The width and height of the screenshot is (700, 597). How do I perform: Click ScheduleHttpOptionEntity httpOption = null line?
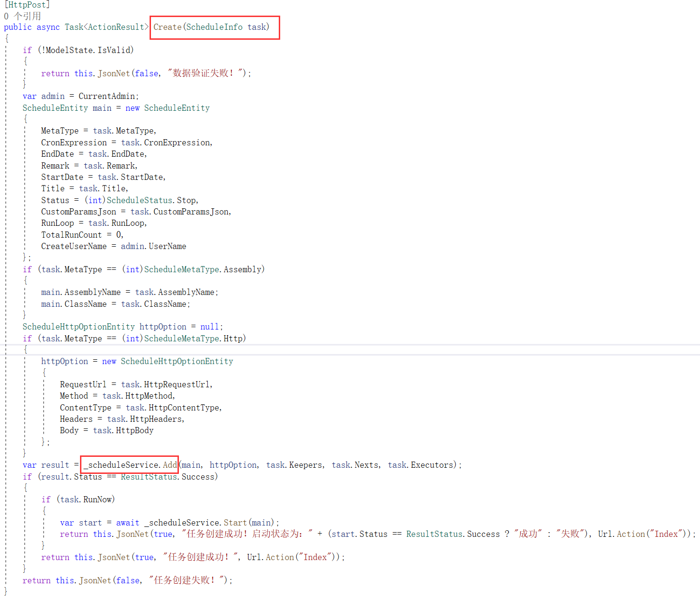(x=123, y=327)
